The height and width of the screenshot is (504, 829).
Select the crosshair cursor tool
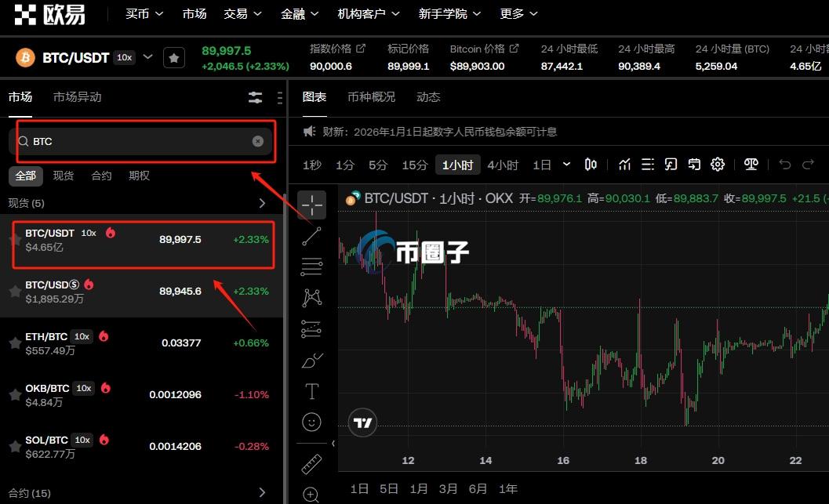[x=311, y=204]
